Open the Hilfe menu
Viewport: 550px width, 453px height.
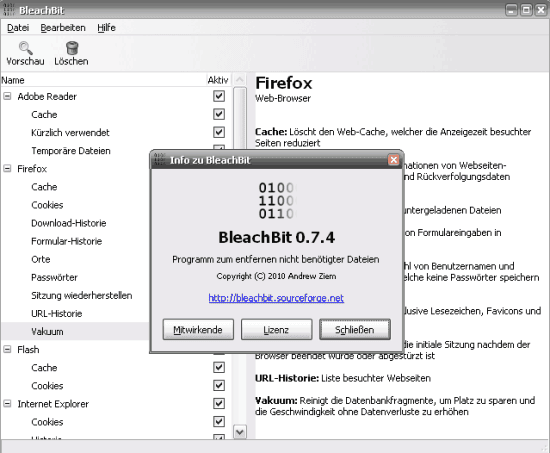pyautogui.click(x=106, y=28)
